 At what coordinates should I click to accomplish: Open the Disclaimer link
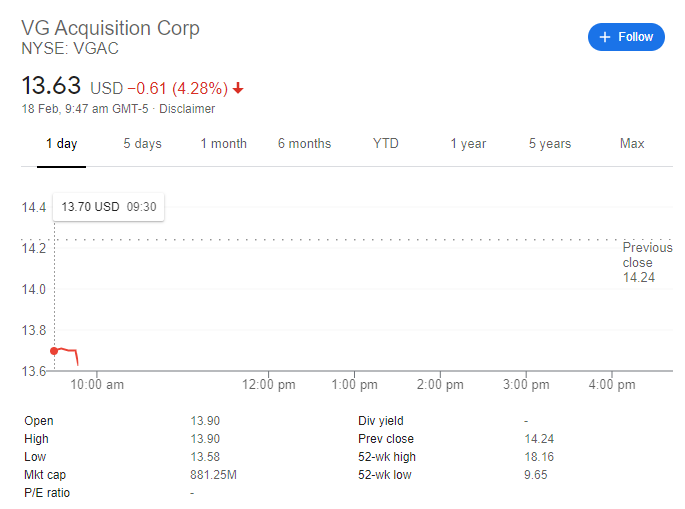[187, 109]
